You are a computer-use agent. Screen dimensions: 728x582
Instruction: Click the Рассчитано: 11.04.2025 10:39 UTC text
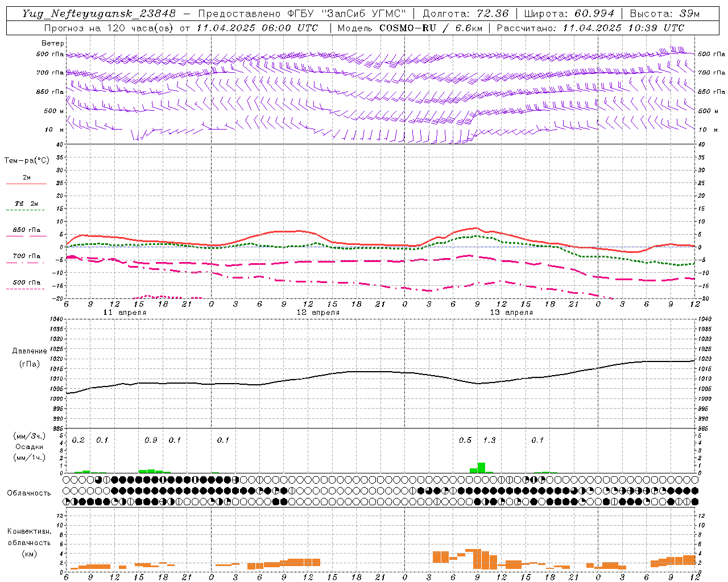point(590,28)
